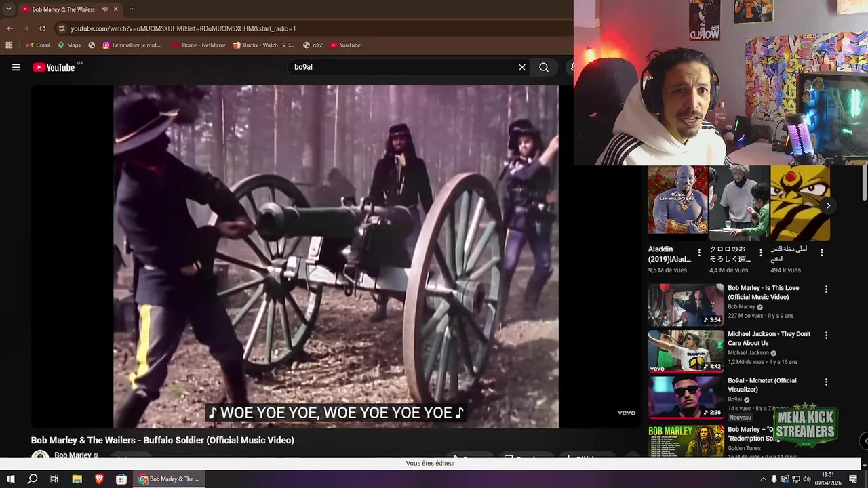
Task: Open Windows taskbar search
Action: tap(33, 479)
